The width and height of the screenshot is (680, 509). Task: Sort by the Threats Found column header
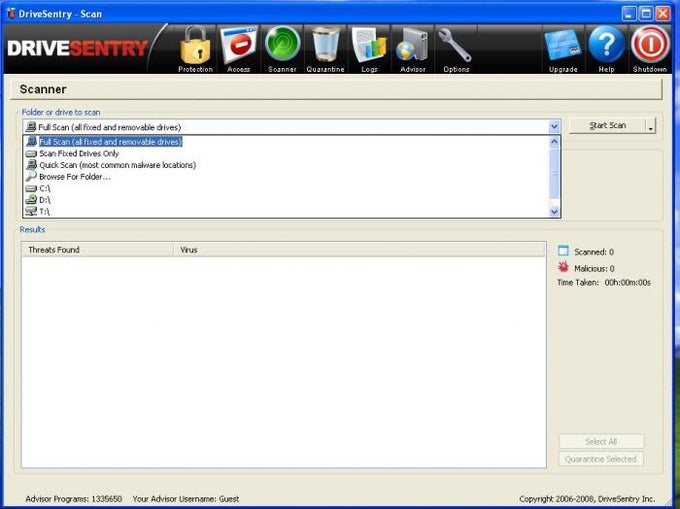click(x=97, y=250)
